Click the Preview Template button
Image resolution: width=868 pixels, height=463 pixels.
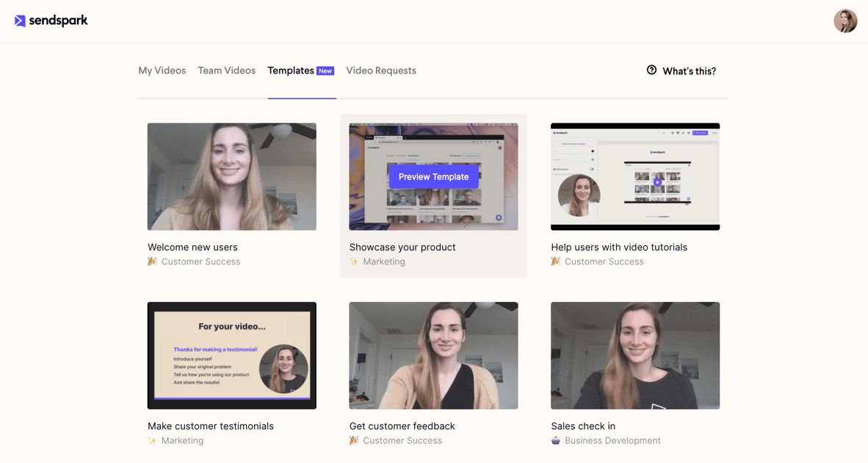pos(433,176)
